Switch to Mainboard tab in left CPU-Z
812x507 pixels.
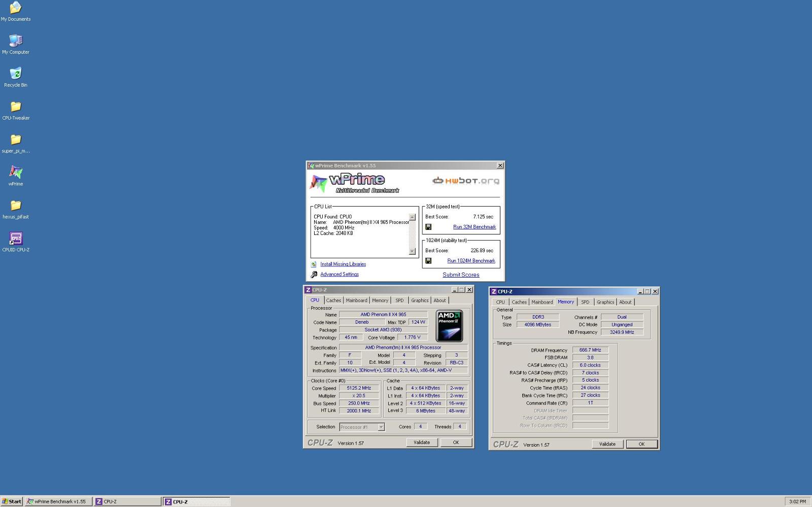[x=356, y=300]
